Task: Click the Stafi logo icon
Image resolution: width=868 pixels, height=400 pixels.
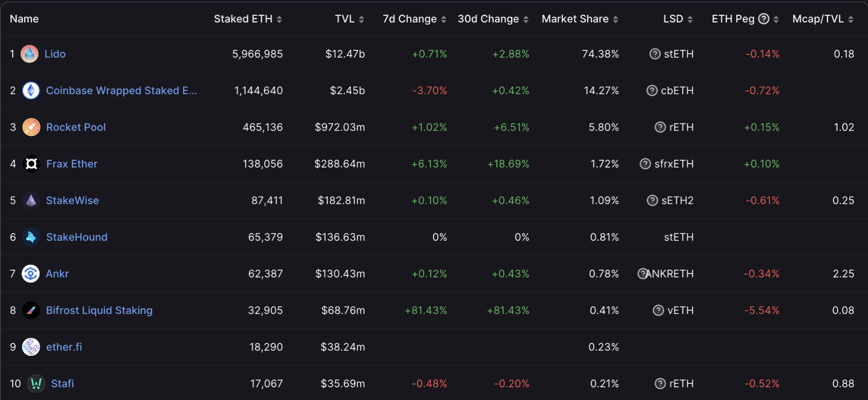Action: click(x=36, y=383)
